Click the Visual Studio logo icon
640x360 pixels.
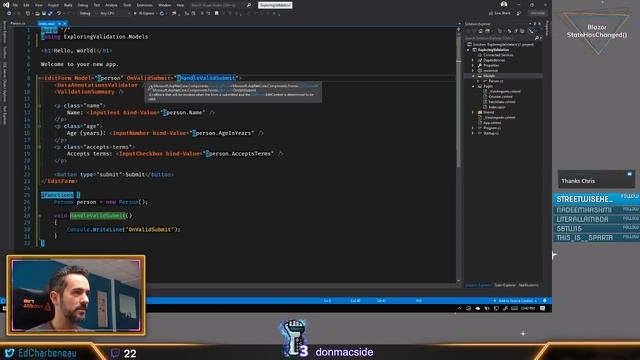tap(6, 5)
